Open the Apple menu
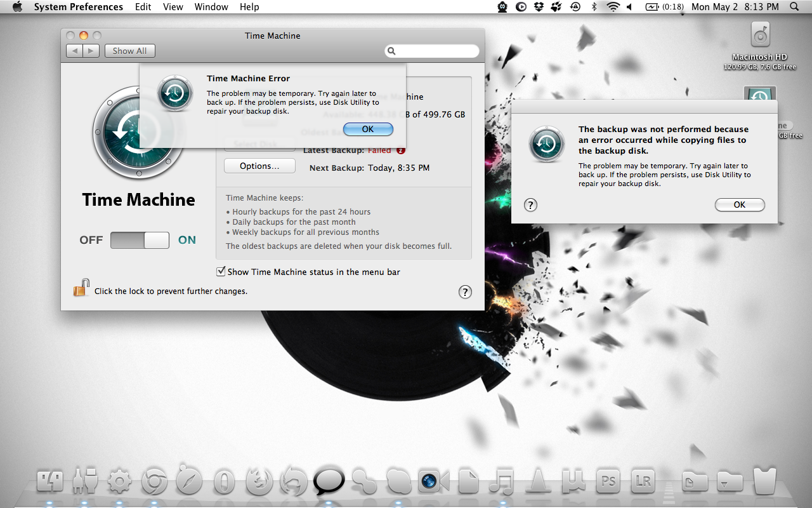 pyautogui.click(x=17, y=7)
